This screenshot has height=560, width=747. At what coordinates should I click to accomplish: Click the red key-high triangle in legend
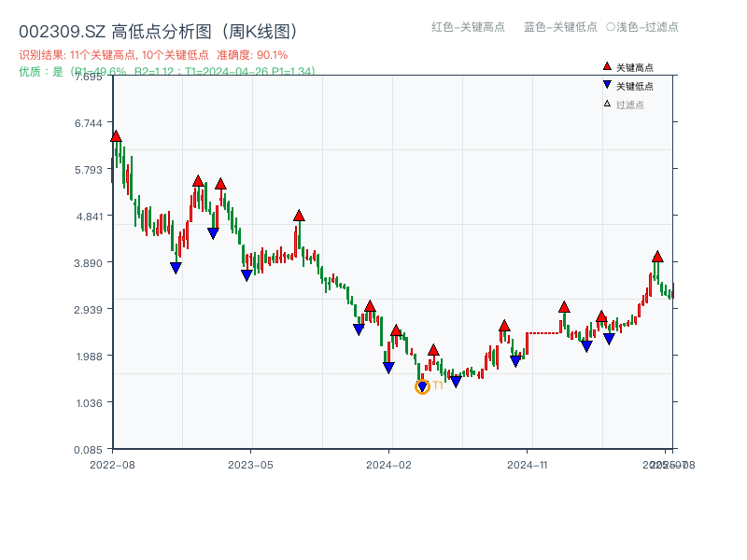tap(607, 67)
